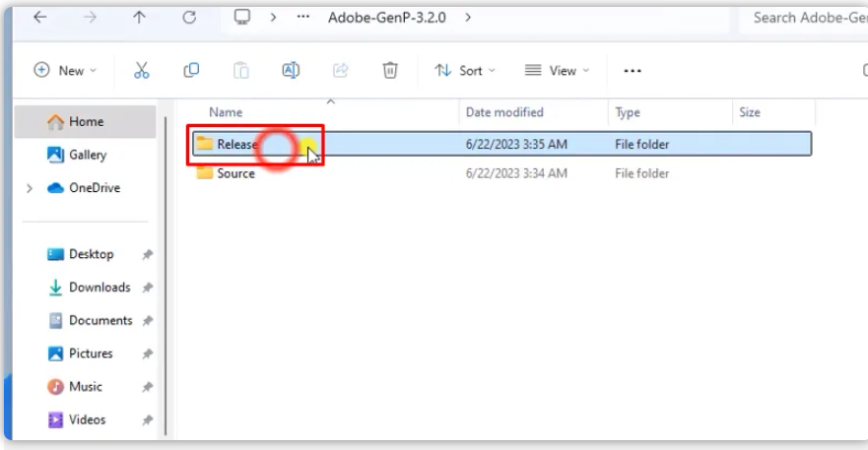Open the New dropdown menu
Image resolution: width=868 pixels, height=450 pixels.
pos(66,71)
